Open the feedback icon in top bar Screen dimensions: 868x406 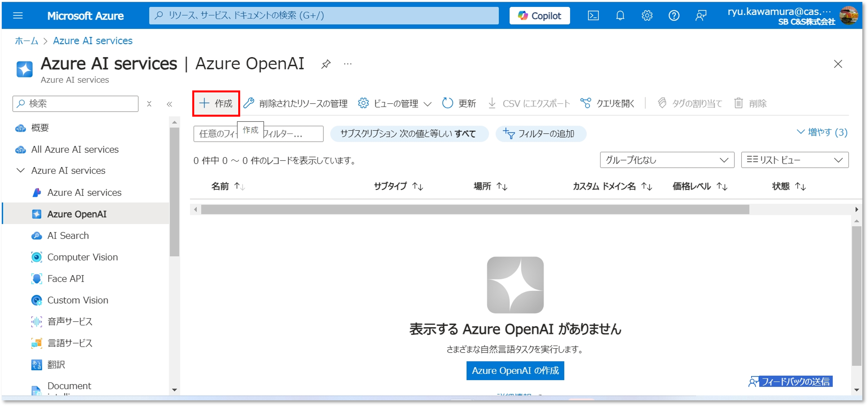(x=701, y=15)
